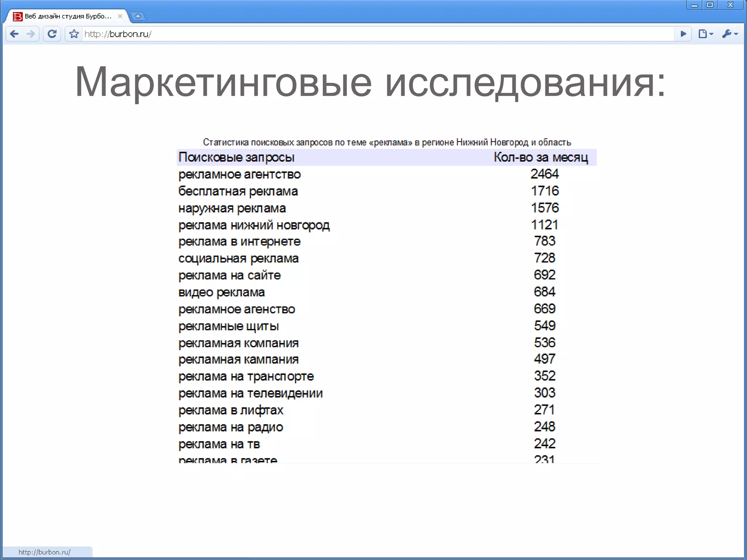The height and width of the screenshot is (560, 747).
Task: Click the value 1121
Action: click(x=545, y=224)
